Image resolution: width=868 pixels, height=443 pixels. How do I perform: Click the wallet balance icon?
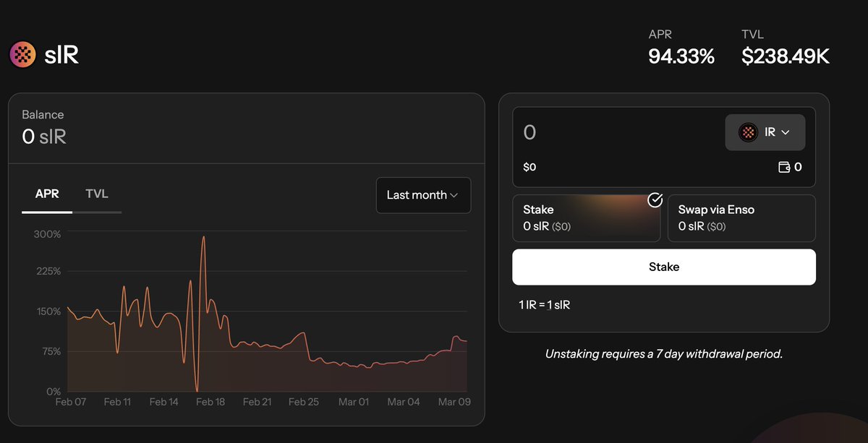pos(783,167)
